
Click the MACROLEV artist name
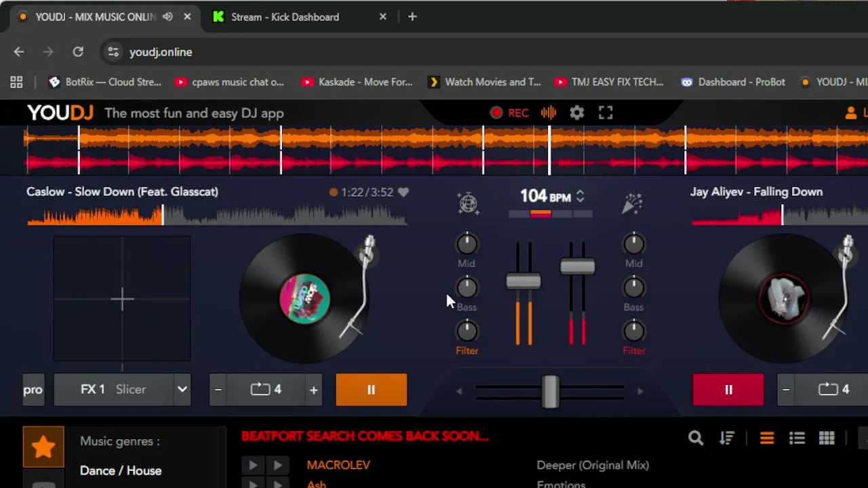[338, 465]
